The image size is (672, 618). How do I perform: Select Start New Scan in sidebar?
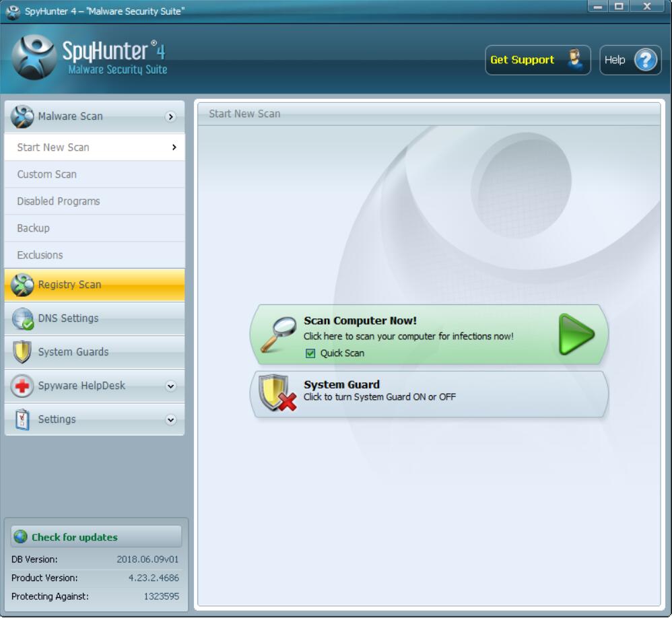point(95,147)
